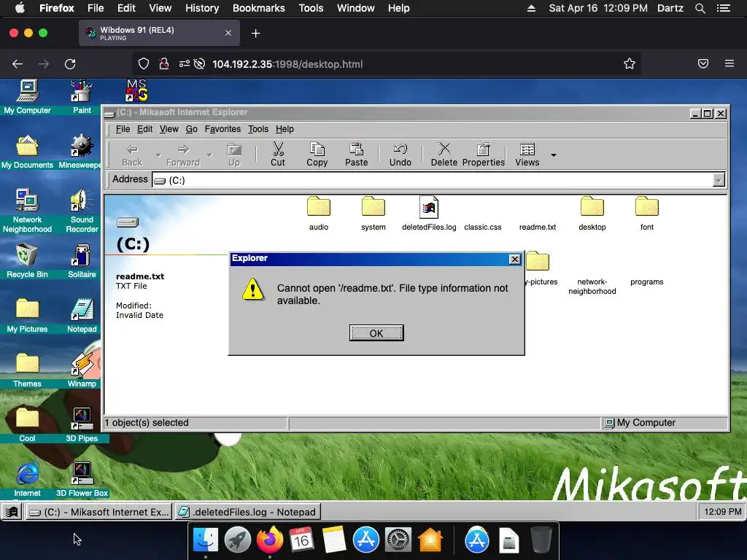Start Minesweeper from desktop
This screenshot has width=747, height=560.
tap(82, 152)
